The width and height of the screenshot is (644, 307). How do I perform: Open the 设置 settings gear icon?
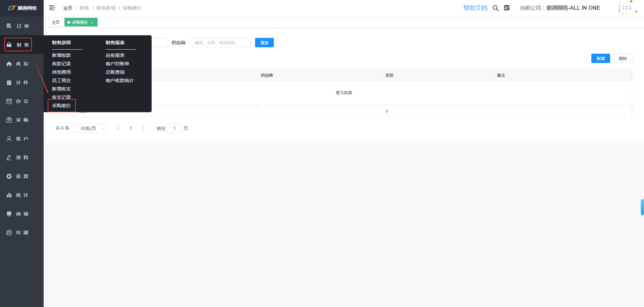(x=9, y=176)
